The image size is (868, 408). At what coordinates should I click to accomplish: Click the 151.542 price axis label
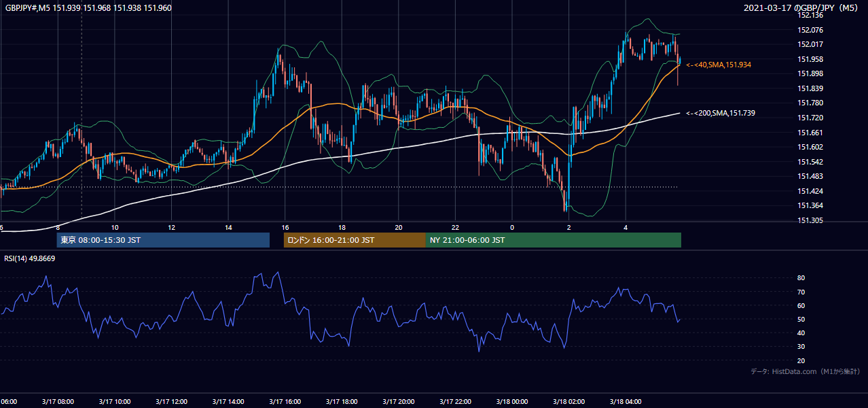point(810,162)
